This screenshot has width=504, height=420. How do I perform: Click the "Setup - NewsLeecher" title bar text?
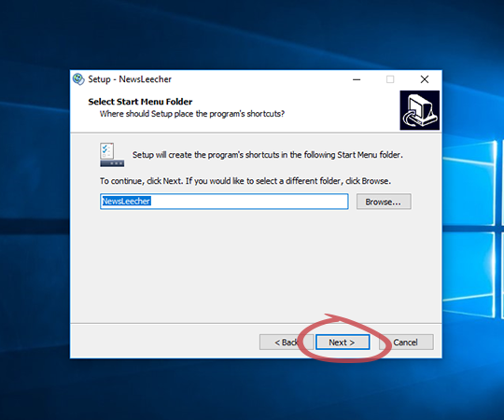click(x=130, y=79)
